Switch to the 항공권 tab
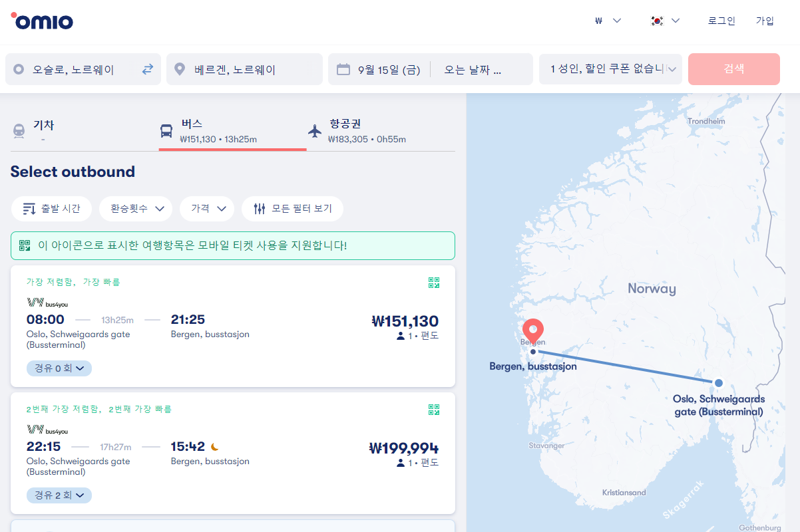The height and width of the screenshot is (532, 800). (x=381, y=130)
